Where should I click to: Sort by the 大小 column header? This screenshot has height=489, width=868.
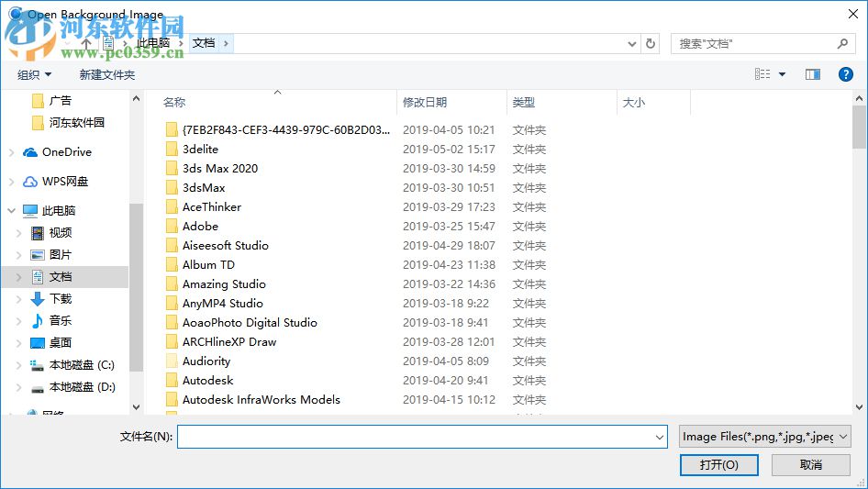pyautogui.click(x=634, y=103)
